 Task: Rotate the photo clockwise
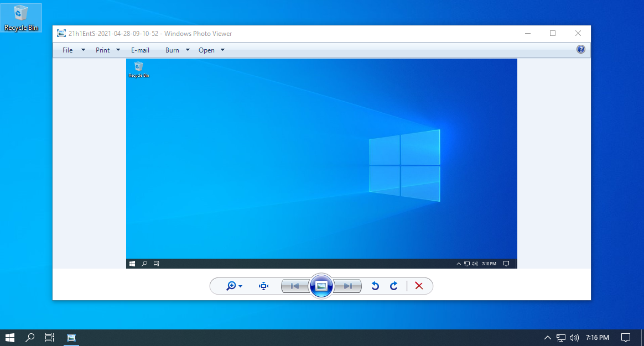pyautogui.click(x=393, y=286)
